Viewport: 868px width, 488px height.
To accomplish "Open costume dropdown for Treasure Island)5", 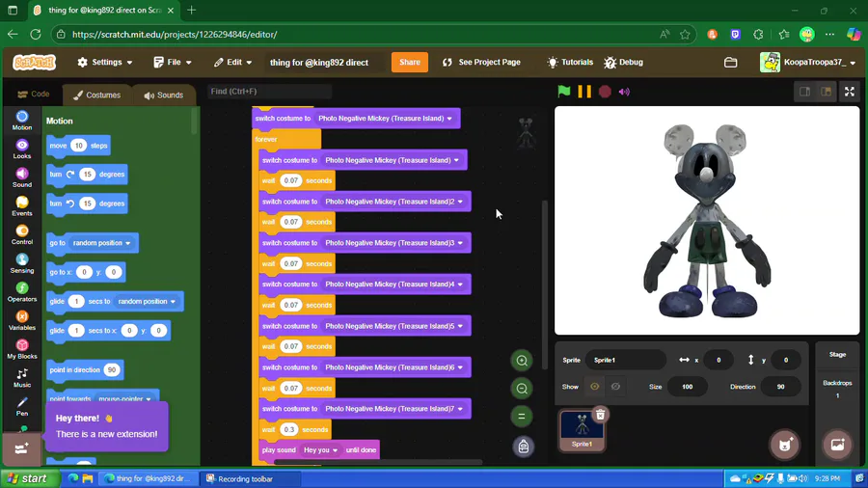I will 394,326.
